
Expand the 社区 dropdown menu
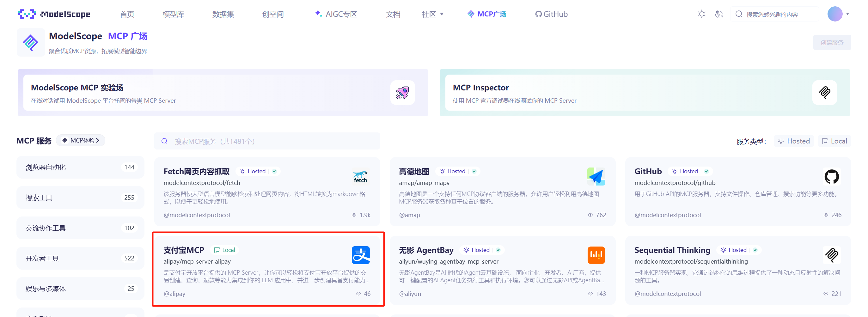tap(432, 14)
